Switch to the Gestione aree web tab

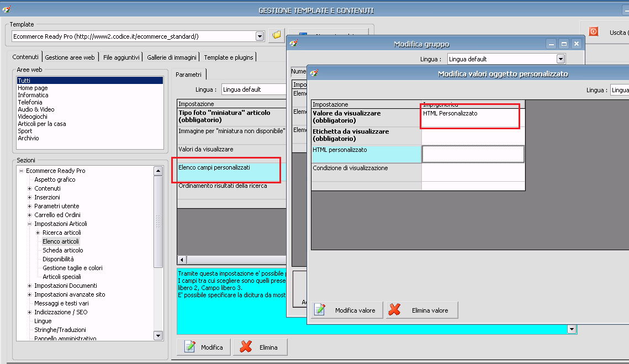70,57
